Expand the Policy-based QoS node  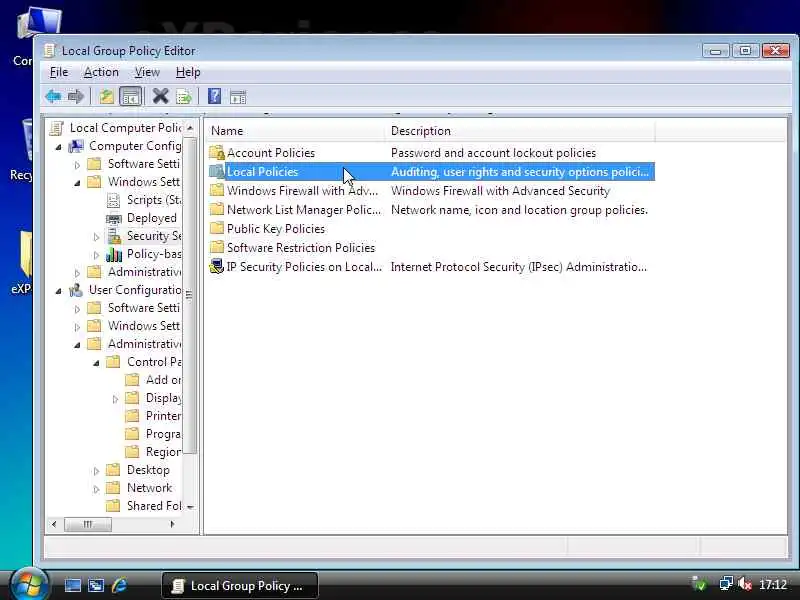coord(96,255)
